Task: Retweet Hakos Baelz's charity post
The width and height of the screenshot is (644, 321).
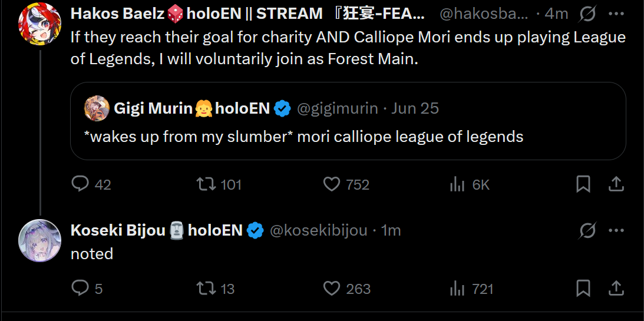Action: pyautogui.click(x=206, y=184)
